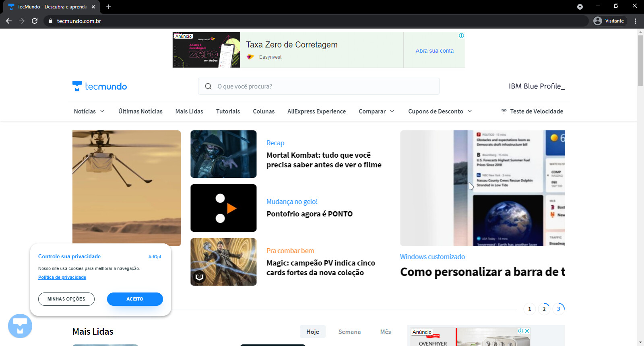
Task: Click the site lock icon in address bar
Action: click(x=50, y=21)
